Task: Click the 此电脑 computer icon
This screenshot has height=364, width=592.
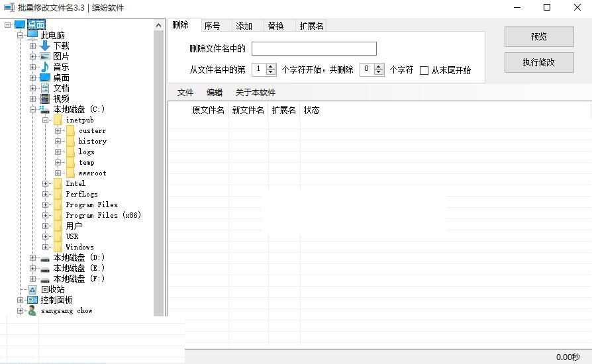Action: tap(32, 36)
